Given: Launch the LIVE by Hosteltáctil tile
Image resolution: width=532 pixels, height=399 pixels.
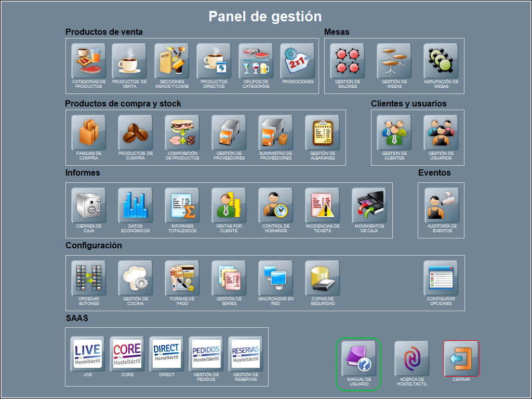Looking at the screenshot, I should pos(87,354).
